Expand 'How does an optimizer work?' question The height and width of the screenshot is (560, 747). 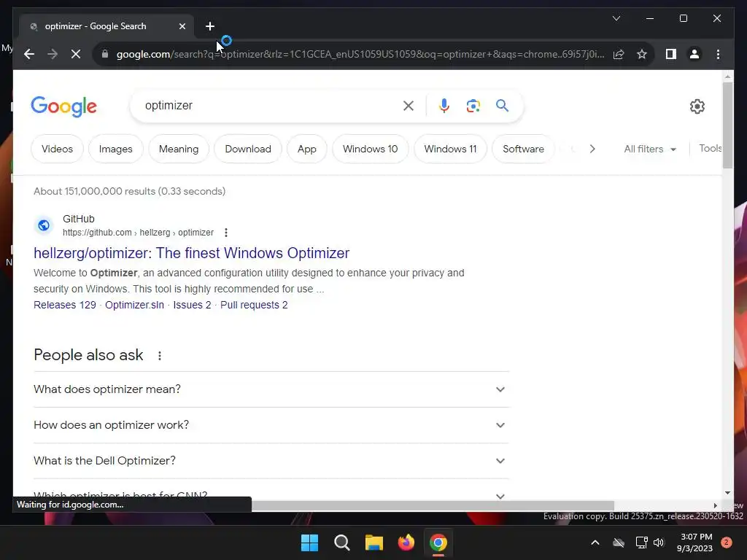pyautogui.click(x=271, y=425)
